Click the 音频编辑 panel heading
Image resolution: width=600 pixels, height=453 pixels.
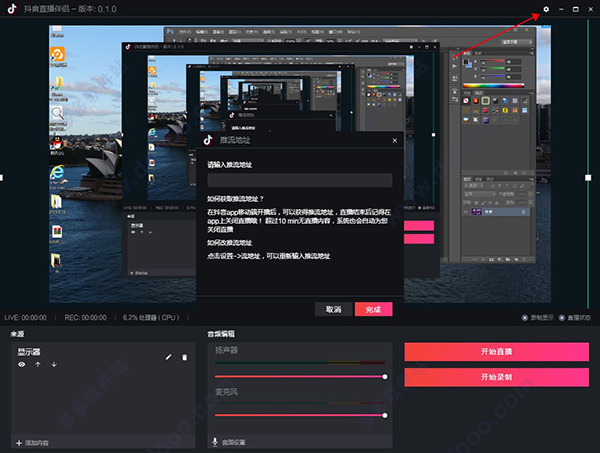point(221,334)
